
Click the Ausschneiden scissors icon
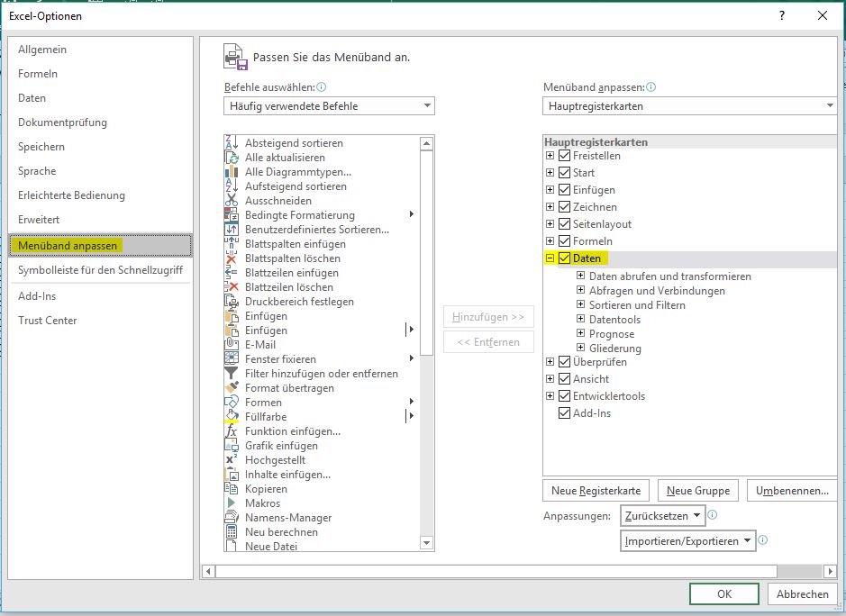click(x=231, y=201)
